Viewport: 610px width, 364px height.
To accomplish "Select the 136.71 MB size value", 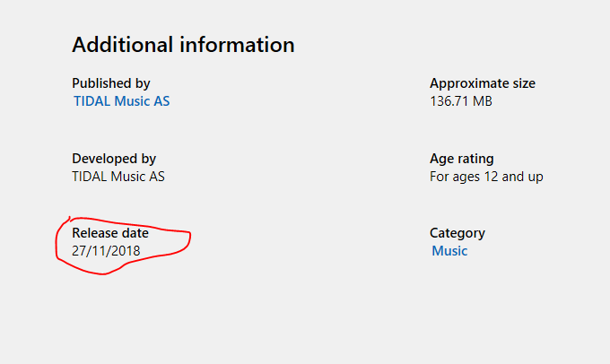I will point(461,101).
